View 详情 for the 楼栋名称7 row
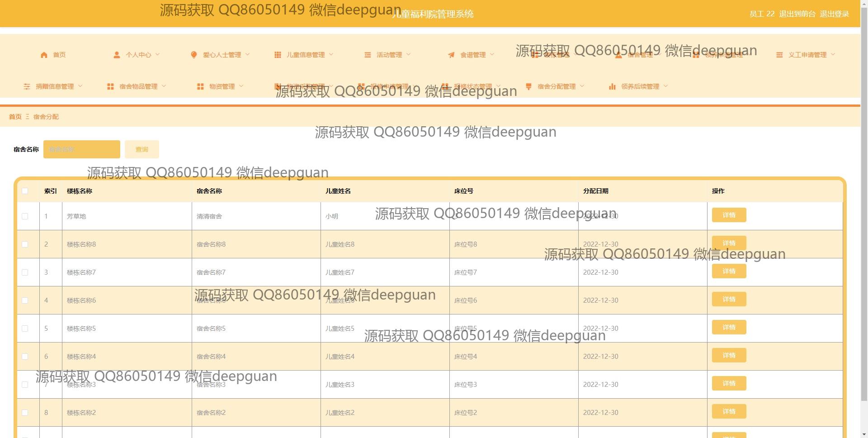The height and width of the screenshot is (438, 868). pyautogui.click(x=729, y=271)
